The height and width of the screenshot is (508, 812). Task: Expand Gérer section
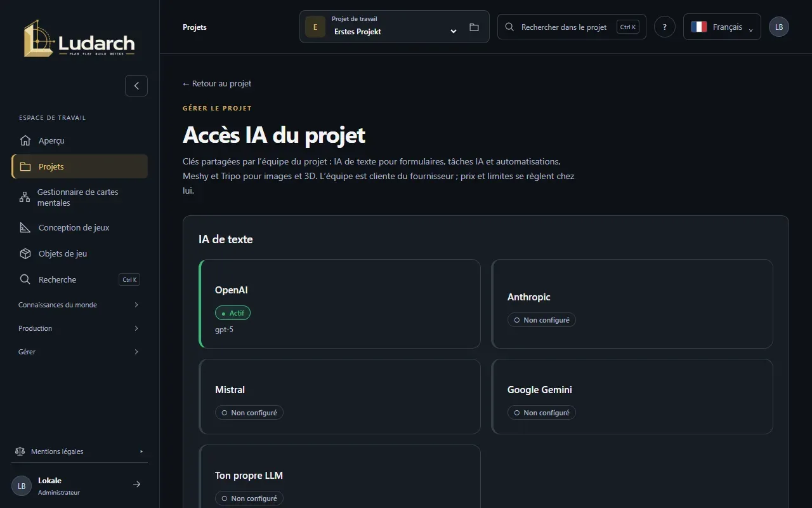point(79,352)
